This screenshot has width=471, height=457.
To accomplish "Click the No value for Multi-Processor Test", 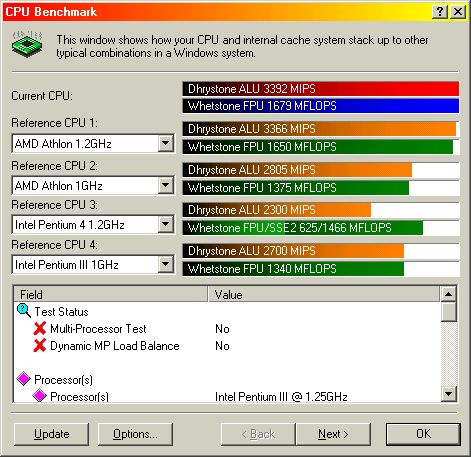I will 222,329.
